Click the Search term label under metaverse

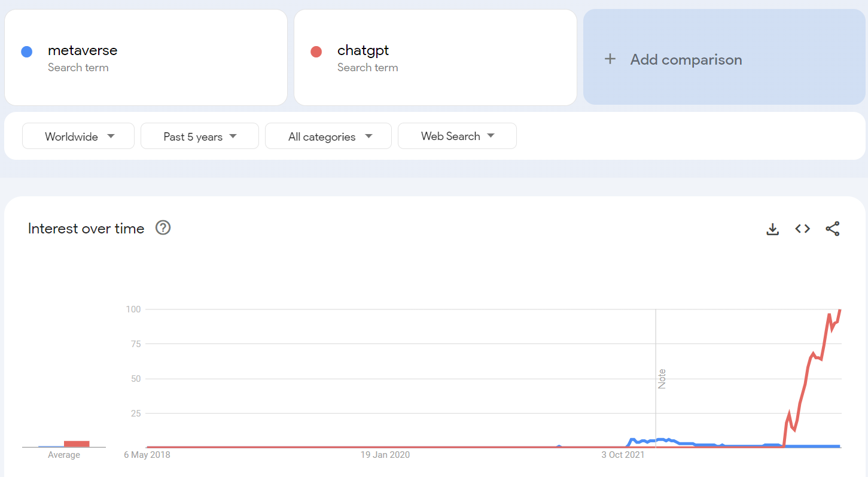(x=78, y=68)
